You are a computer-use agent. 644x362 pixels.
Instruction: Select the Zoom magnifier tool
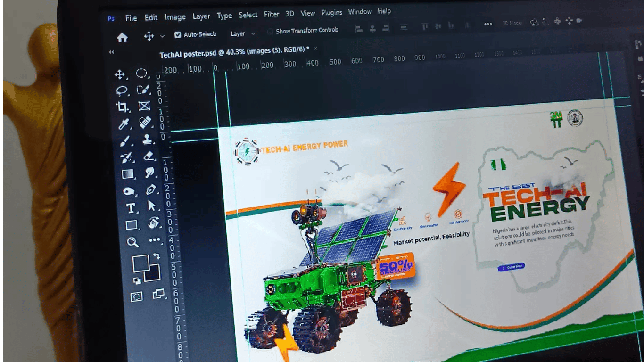pos(133,242)
